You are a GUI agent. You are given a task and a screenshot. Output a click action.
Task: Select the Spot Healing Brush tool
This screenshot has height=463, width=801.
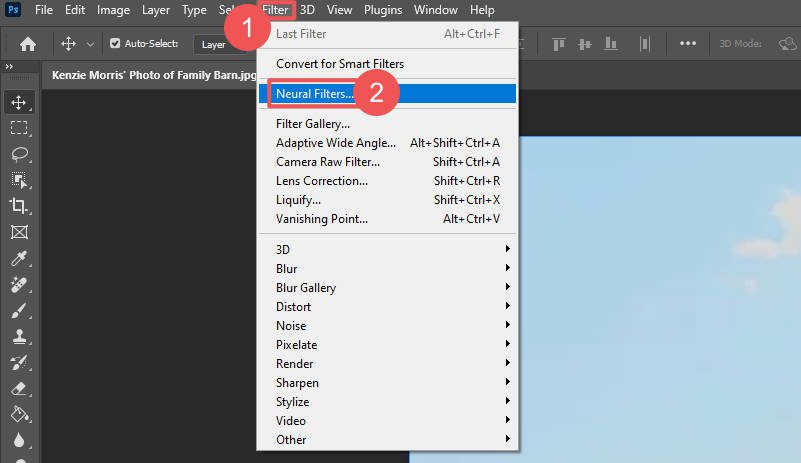tap(19, 284)
